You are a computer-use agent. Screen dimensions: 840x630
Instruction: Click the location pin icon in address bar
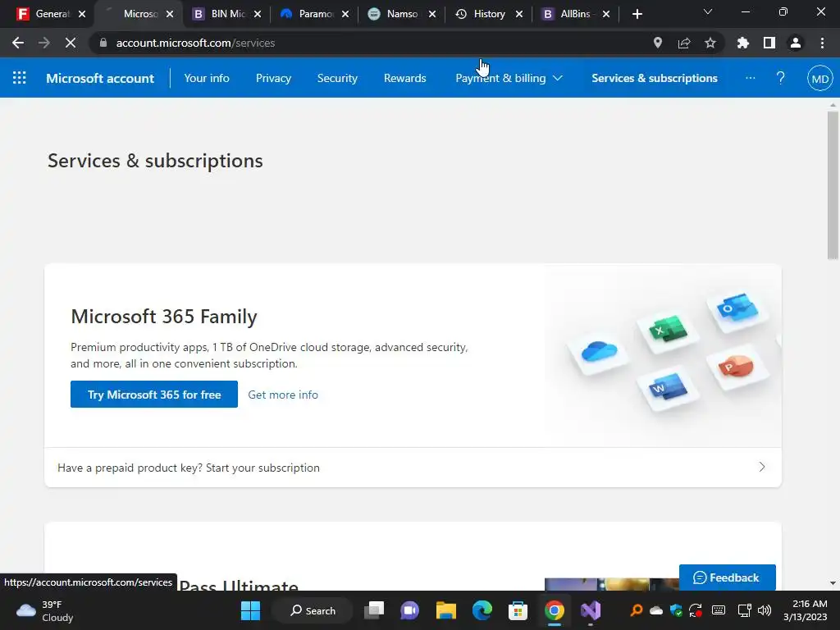pos(658,43)
